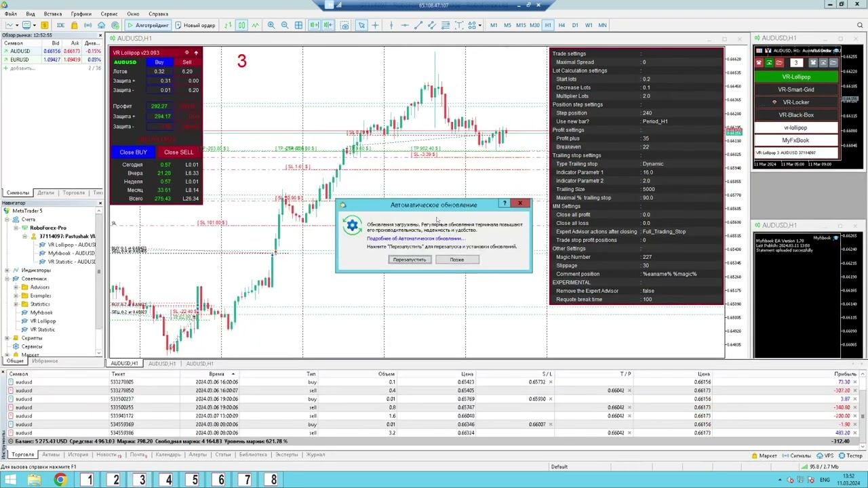Viewport: 868px width, 488px height.
Task: Switch chart timeframe to M15
Action: pyautogui.click(x=520, y=25)
